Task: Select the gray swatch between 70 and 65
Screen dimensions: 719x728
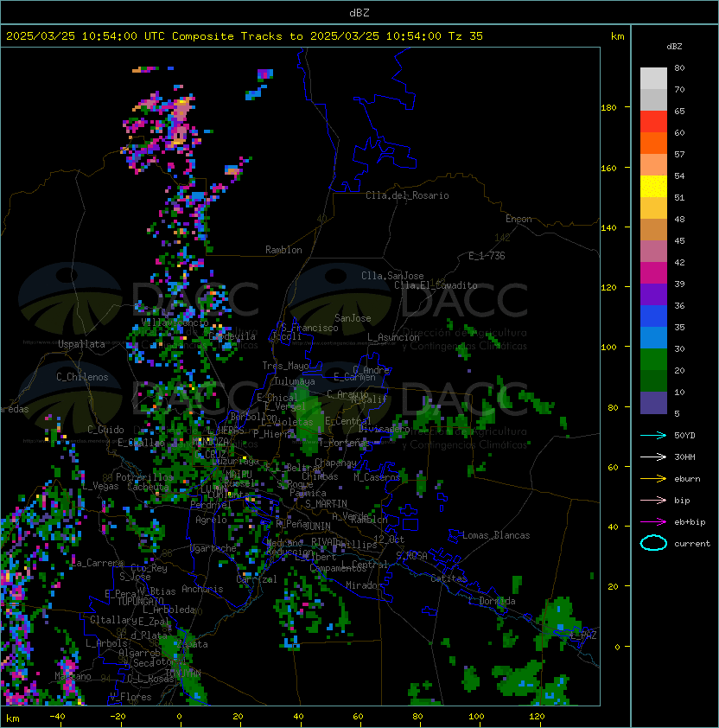Action: coord(653,99)
